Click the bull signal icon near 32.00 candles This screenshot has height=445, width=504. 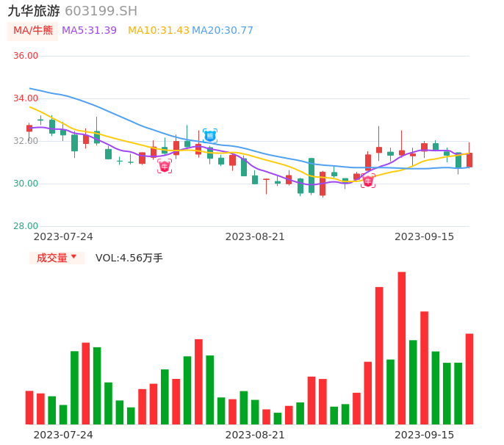tap(165, 166)
